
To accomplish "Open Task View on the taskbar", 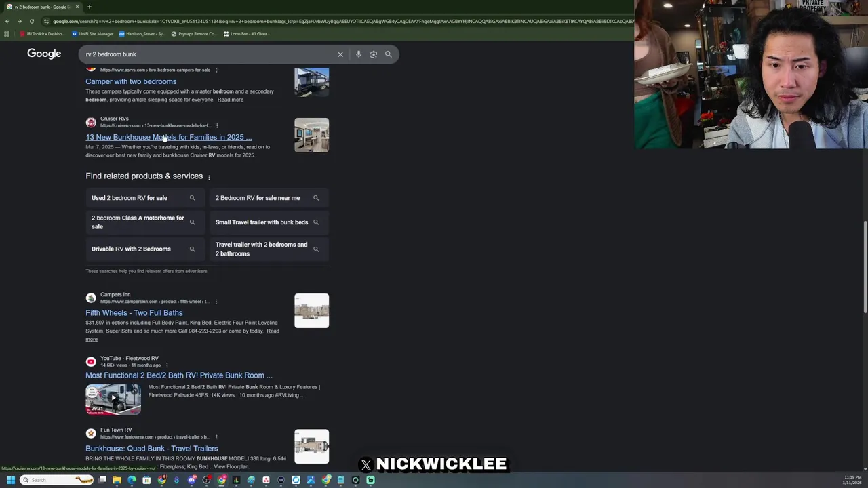I will click(102, 480).
